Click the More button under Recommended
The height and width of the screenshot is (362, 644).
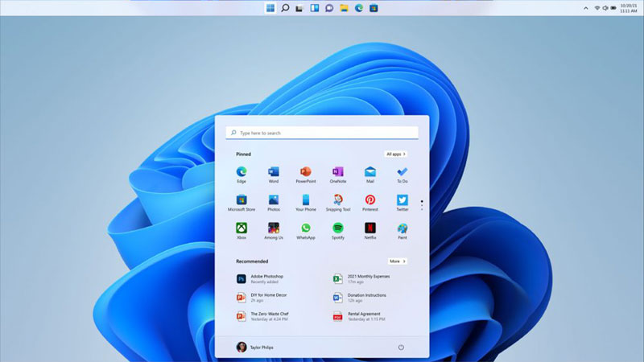tap(397, 261)
